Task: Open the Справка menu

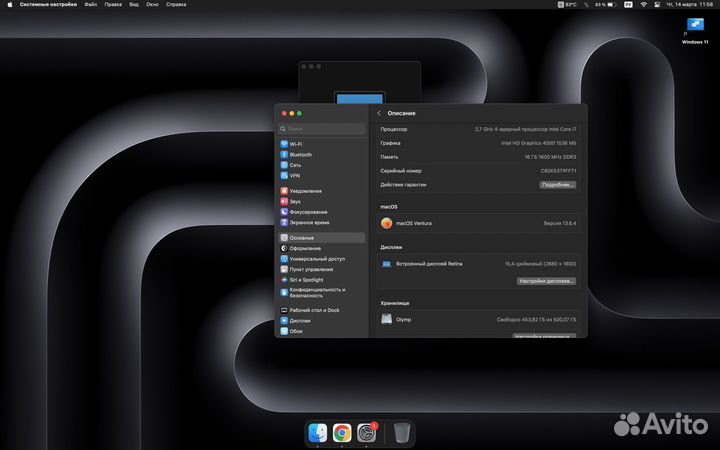Action: pyautogui.click(x=176, y=5)
